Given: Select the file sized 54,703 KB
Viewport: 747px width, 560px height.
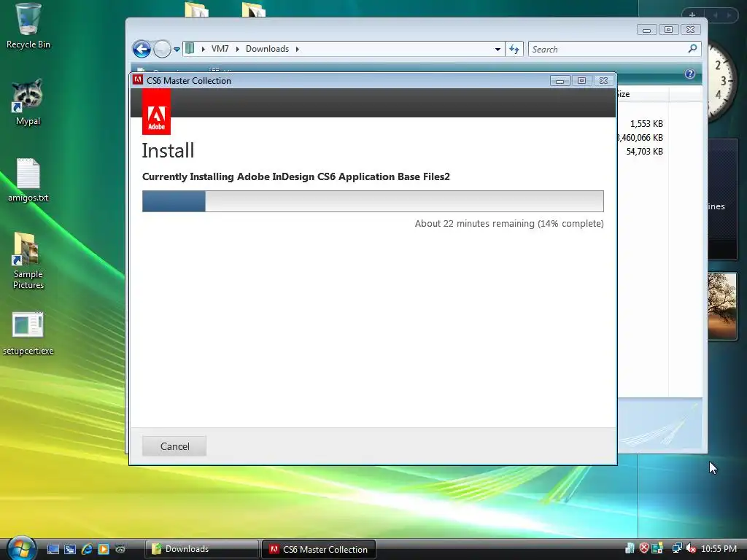Looking at the screenshot, I should pyautogui.click(x=644, y=152).
